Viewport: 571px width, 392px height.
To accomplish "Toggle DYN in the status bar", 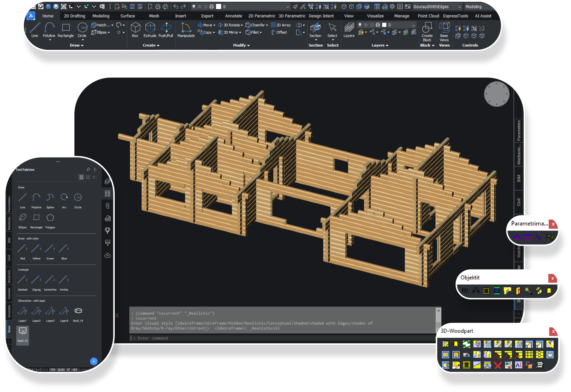I will pos(53,370).
